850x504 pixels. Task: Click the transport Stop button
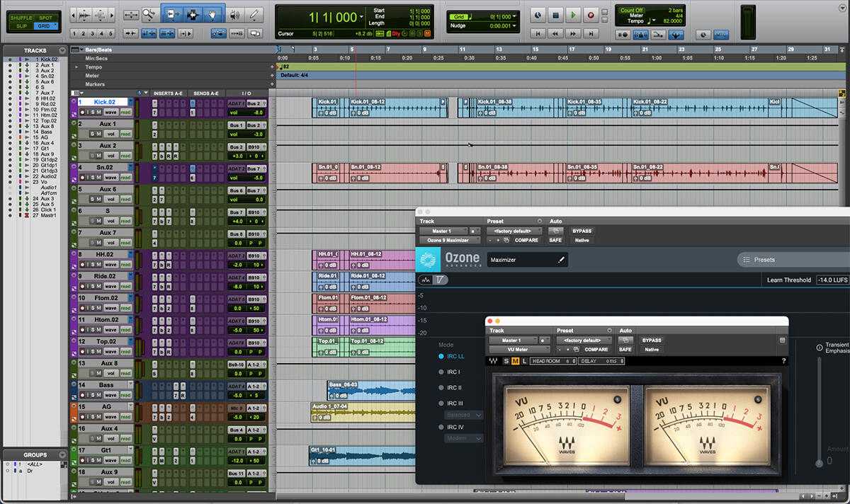click(556, 14)
